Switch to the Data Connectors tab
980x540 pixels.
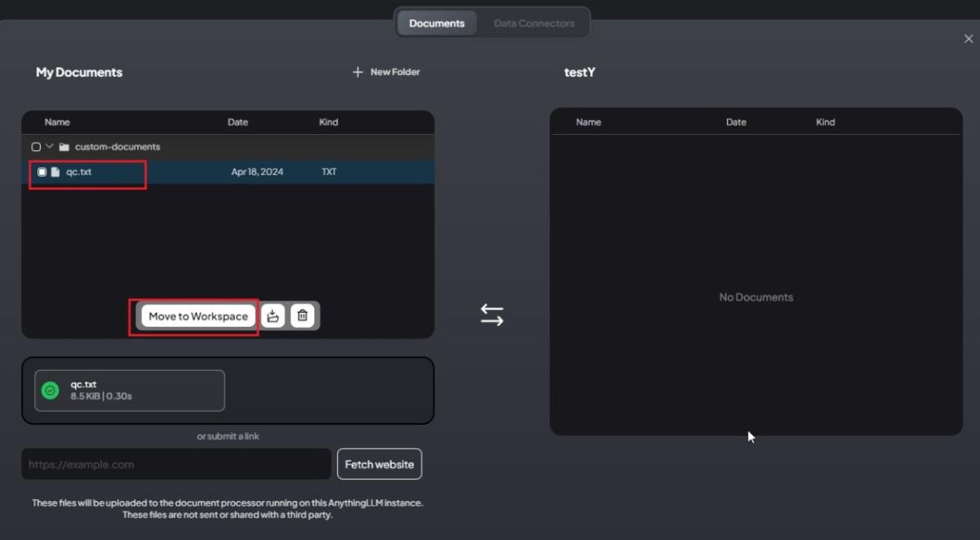(535, 23)
